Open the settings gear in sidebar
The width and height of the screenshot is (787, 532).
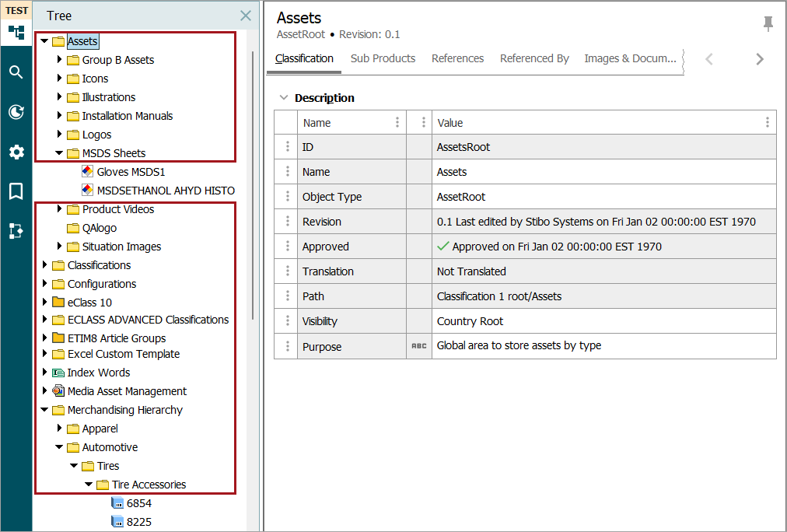[16, 152]
